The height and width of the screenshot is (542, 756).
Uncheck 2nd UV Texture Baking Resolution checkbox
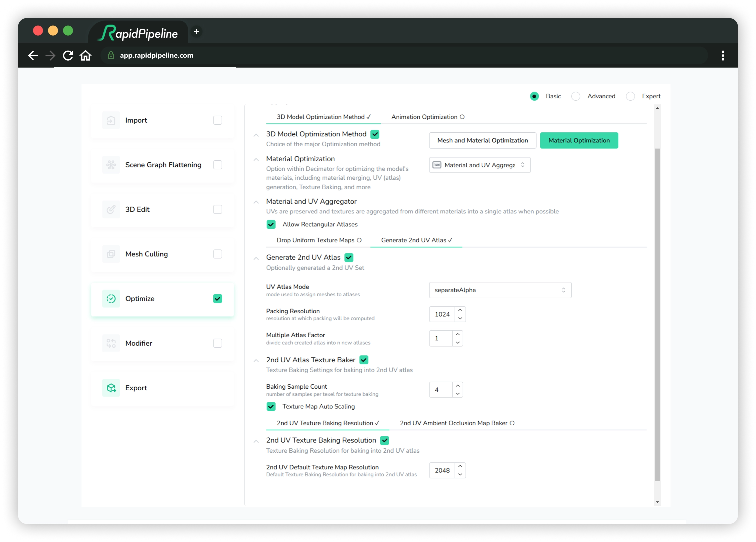tap(385, 441)
